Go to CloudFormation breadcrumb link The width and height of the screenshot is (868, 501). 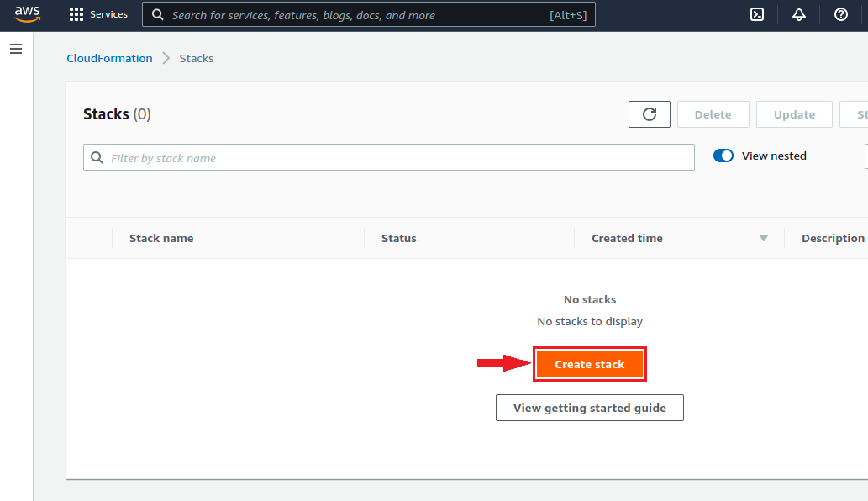(109, 58)
